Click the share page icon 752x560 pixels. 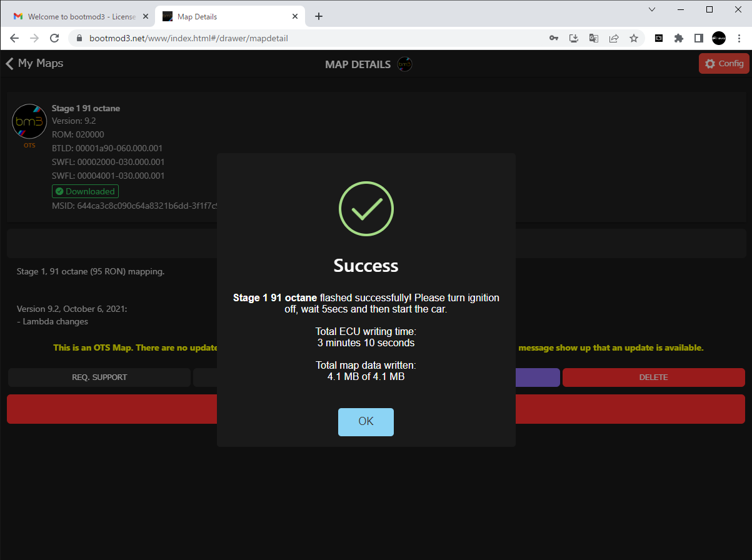[614, 38]
